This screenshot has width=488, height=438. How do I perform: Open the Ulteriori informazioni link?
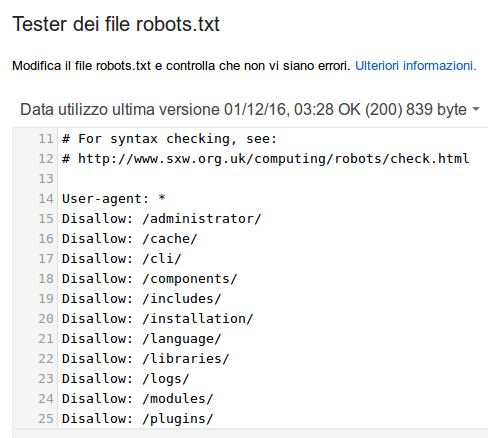coord(416,66)
